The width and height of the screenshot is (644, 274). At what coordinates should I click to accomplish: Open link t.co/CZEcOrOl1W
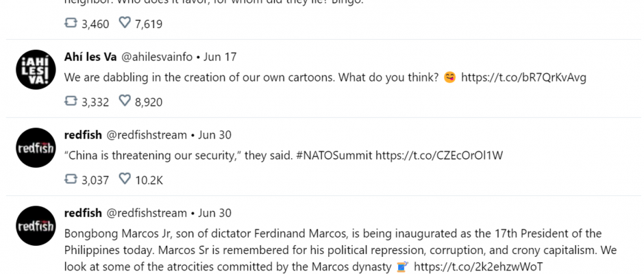pos(439,155)
